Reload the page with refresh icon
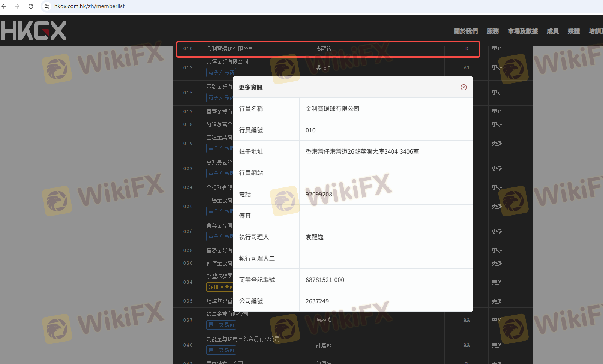This screenshot has height=364, width=603. click(31, 6)
